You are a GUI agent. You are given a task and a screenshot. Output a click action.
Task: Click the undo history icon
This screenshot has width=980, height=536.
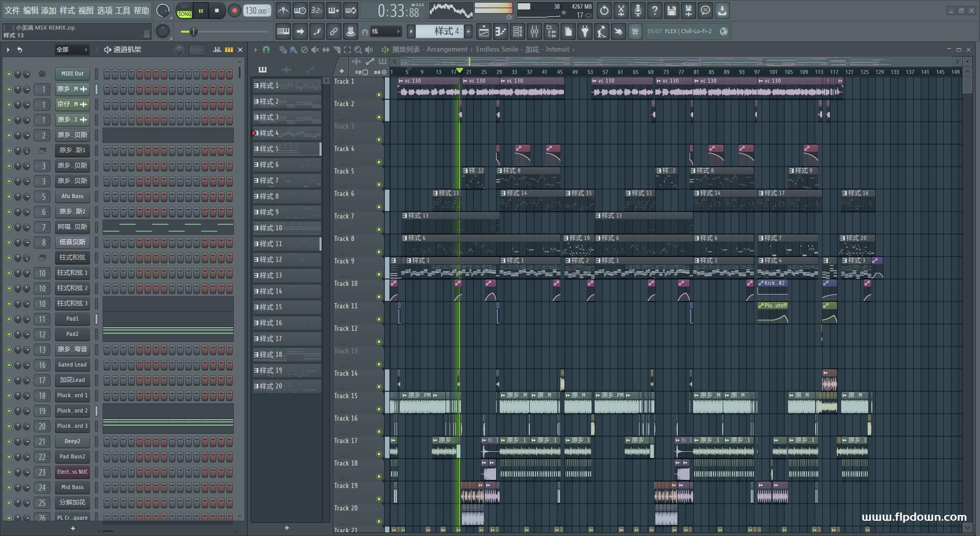tap(604, 10)
